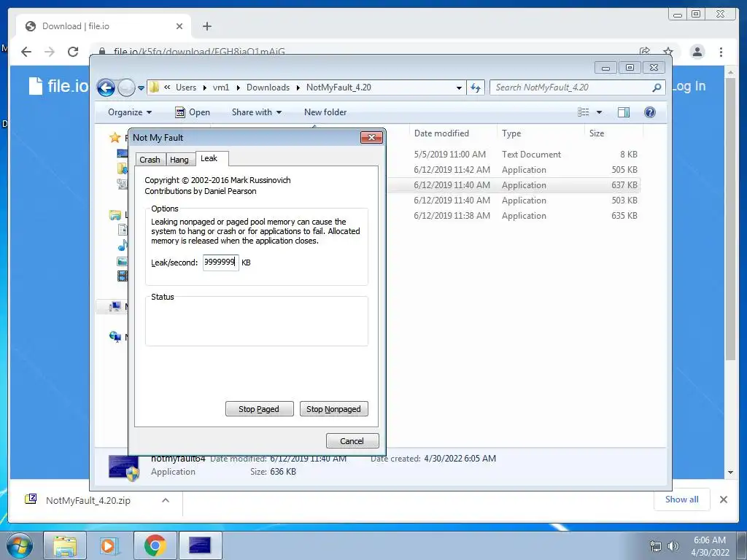Click the search magnifier icon
The width and height of the screenshot is (747, 560).
(657, 87)
